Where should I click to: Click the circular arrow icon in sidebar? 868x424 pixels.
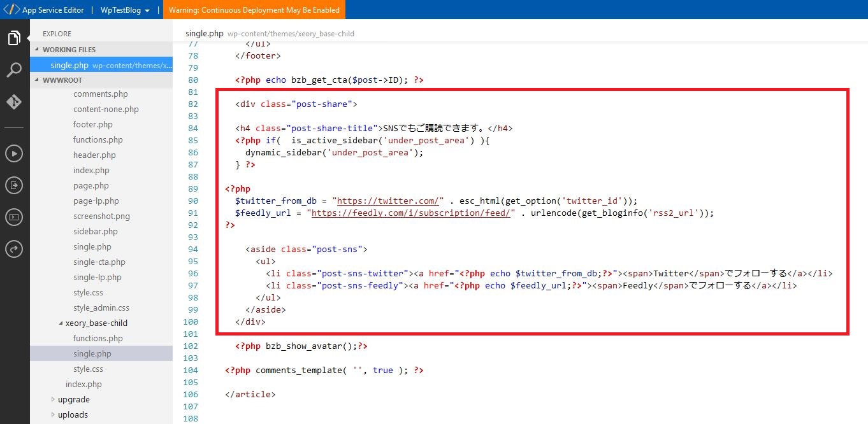click(x=14, y=249)
